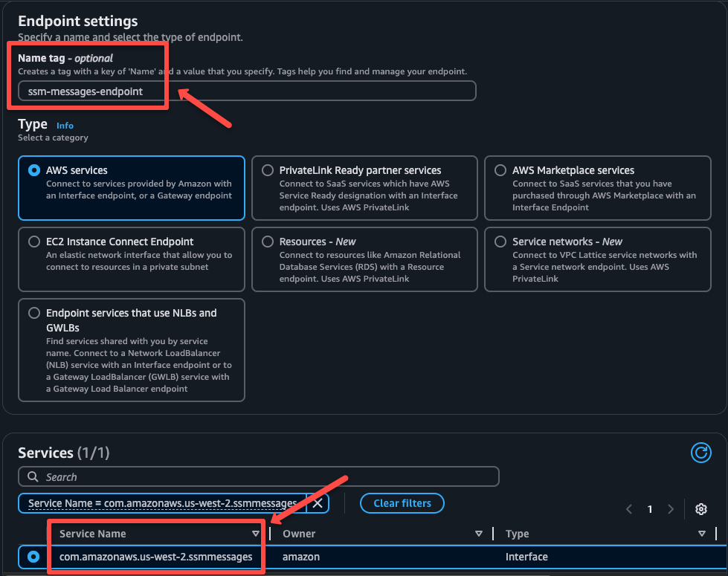Sort by Owner column arrow
728x576 pixels.
click(x=479, y=534)
